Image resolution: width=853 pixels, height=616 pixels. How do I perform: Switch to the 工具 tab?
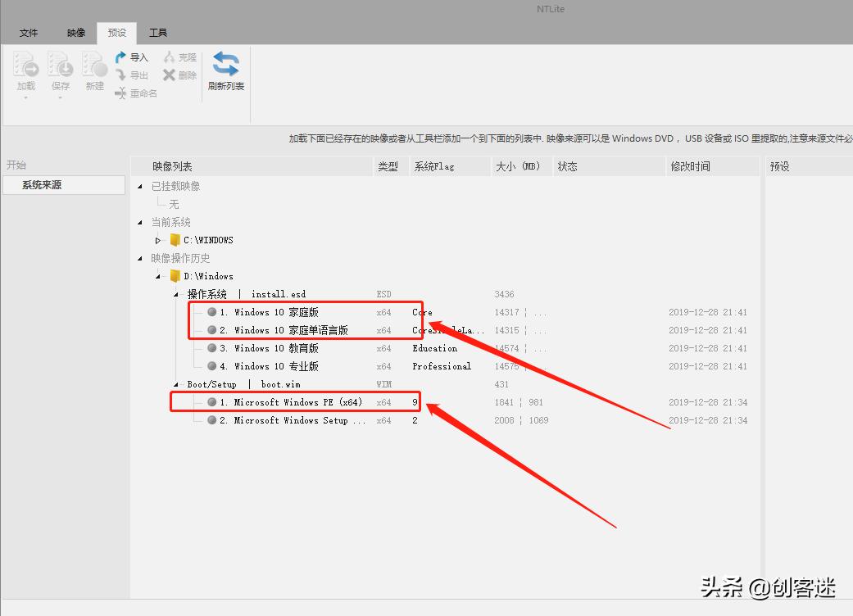click(158, 33)
